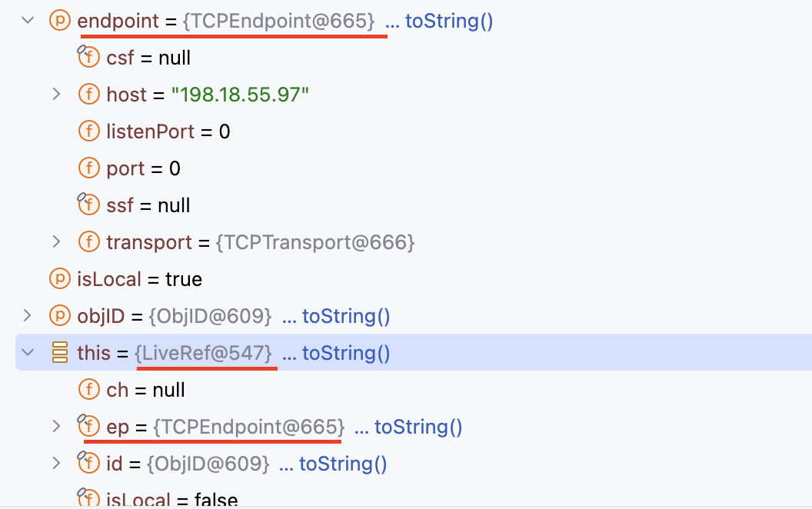Select the listenPort field icon

coord(89,131)
